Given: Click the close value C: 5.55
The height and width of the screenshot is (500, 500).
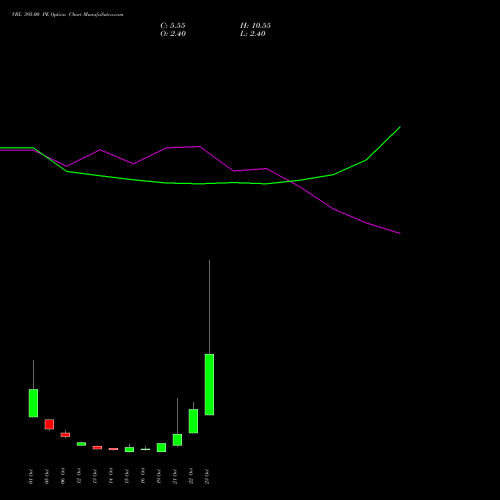Looking at the screenshot, I should (x=173, y=26).
